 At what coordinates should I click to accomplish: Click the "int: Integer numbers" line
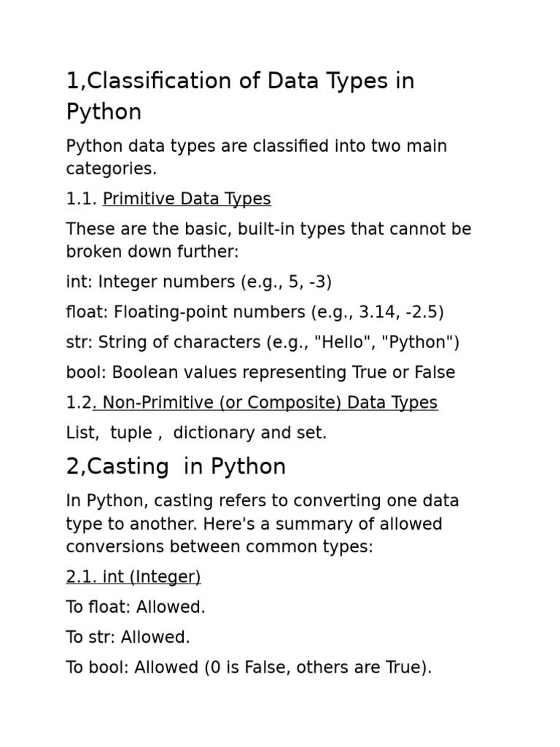point(199,282)
